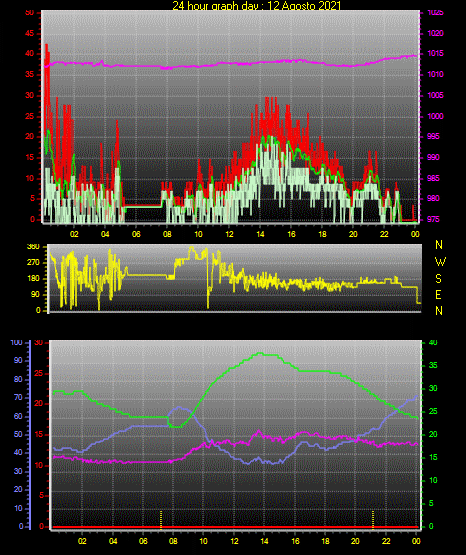Click the sunset dotted yellow marker near 21 in bottom chart
This screenshot has height=555, width=466.
[373, 520]
